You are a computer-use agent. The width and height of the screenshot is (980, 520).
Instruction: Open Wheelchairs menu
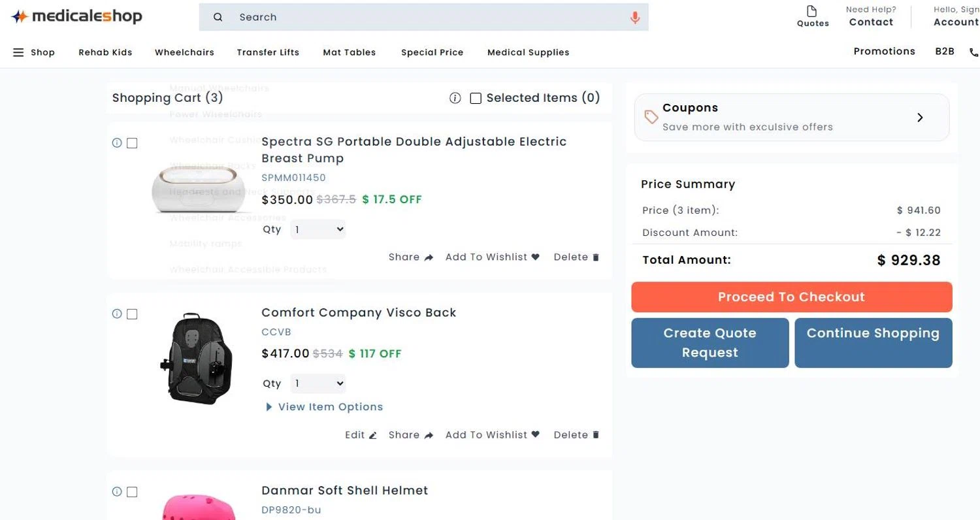click(x=184, y=52)
